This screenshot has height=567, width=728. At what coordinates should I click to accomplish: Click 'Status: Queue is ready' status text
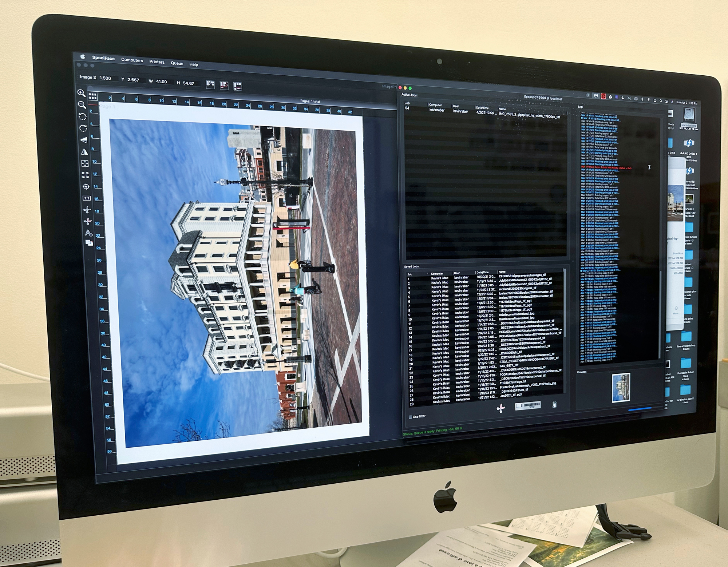(432, 432)
